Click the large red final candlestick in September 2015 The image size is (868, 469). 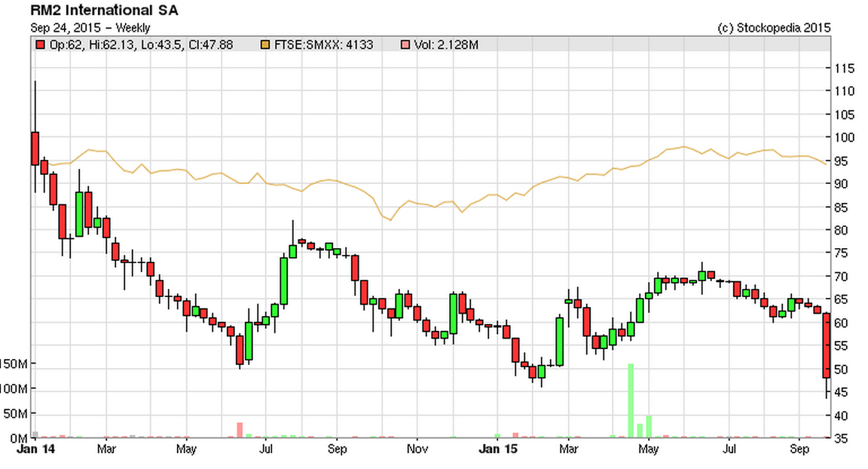pyautogui.click(x=827, y=345)
